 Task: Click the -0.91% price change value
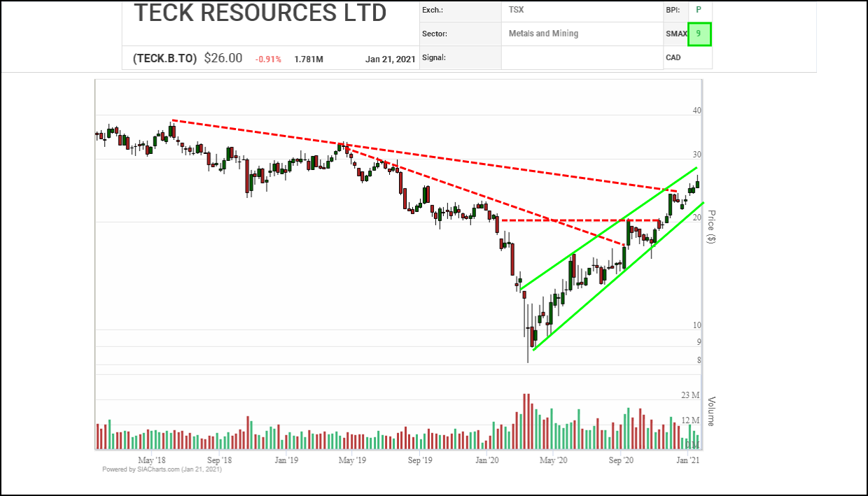[268, 59]
